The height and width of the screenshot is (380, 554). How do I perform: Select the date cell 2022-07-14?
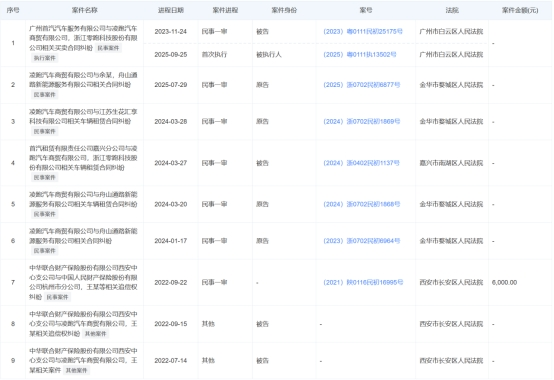[x=171, y=361]
